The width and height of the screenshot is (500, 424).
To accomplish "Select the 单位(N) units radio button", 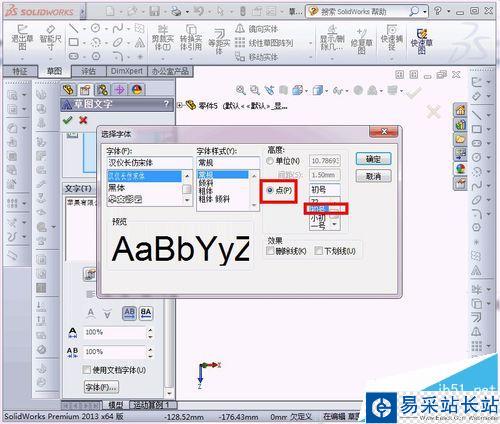I will click(270, 161).
